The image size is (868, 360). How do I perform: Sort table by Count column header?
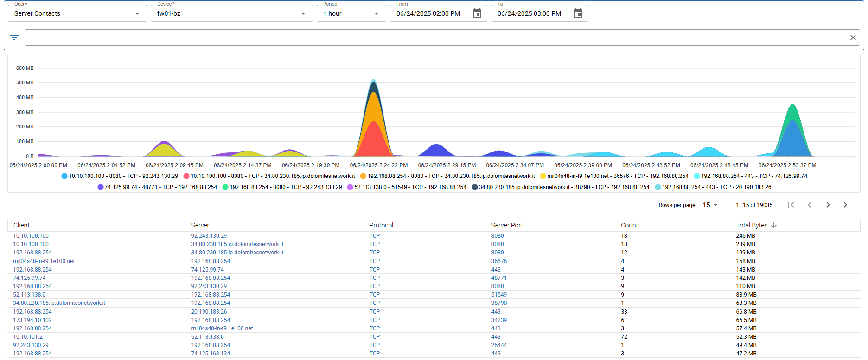pos(629,225)
